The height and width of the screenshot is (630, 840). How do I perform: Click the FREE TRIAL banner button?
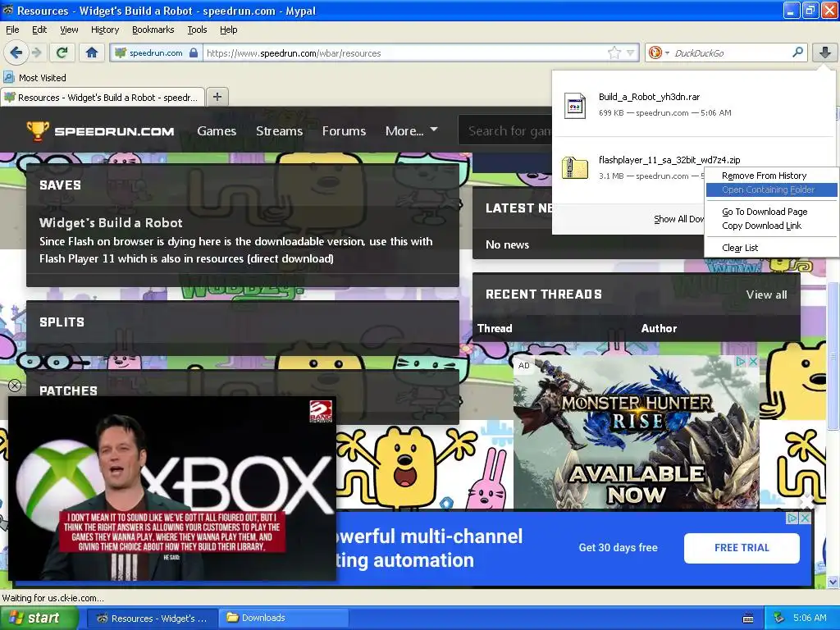tap(742, 548)
